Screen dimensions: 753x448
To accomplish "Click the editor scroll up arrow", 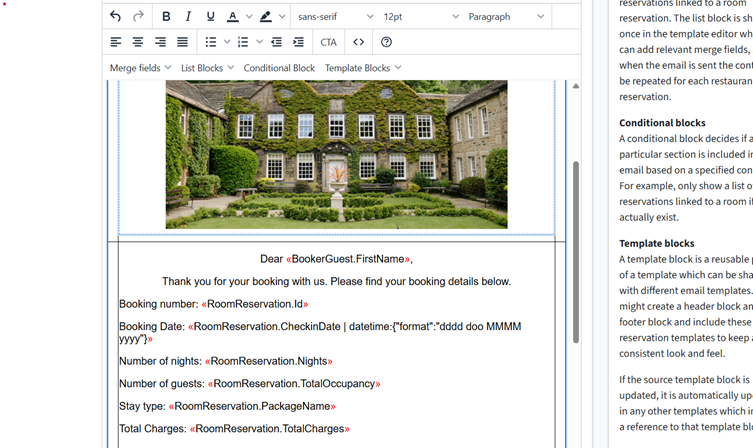I will point(576,86).
